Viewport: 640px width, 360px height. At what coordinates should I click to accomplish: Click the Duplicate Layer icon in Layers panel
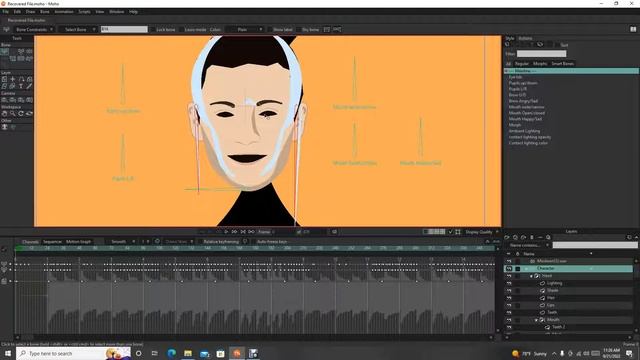[x=516, y=237]
